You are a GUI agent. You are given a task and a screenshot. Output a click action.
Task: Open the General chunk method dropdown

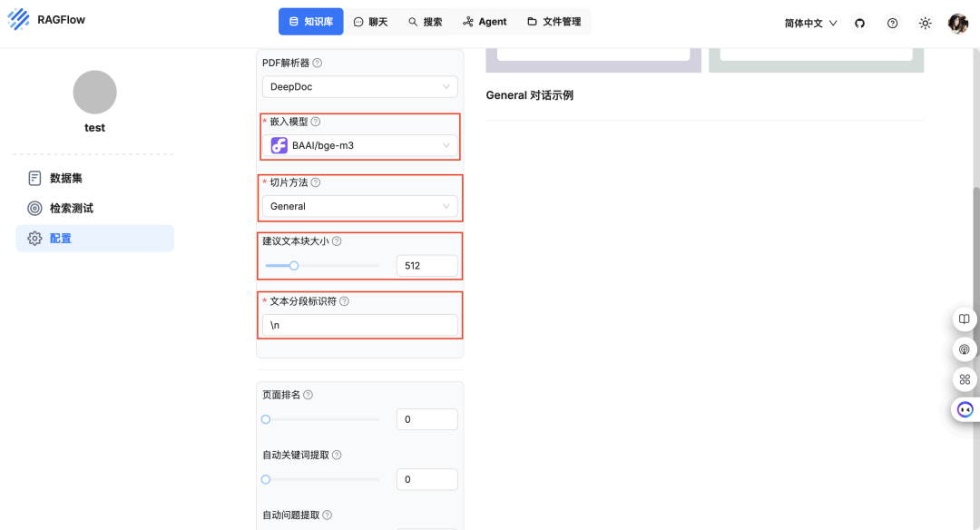[360, 206]
